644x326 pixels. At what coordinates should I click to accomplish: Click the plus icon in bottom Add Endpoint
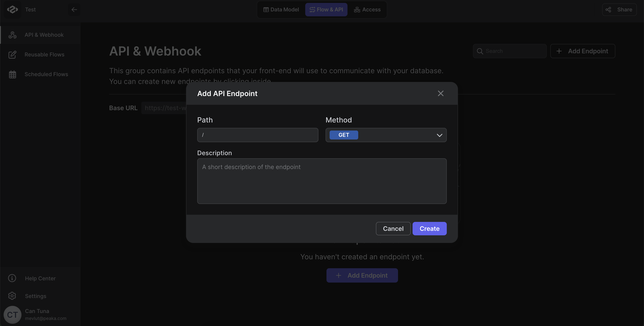[x=338, y=275]
